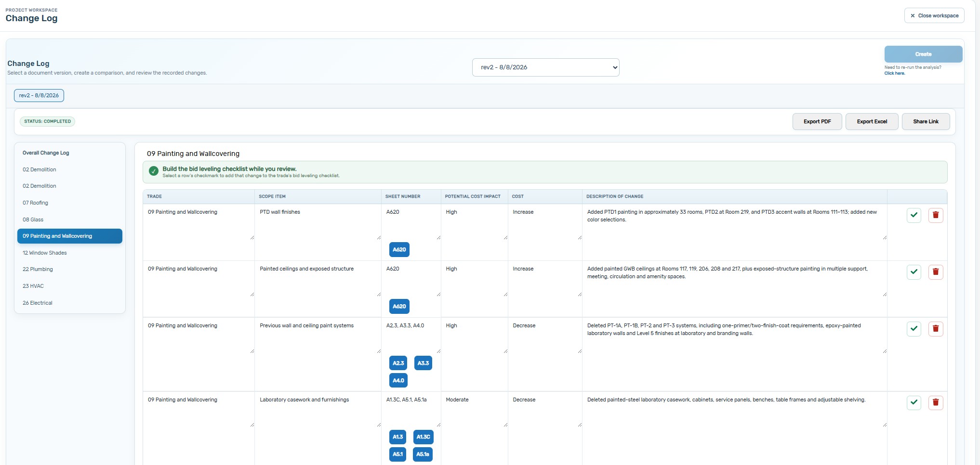
Task: Open the A2.3 sheet tag
Action: (x=398, y=363)
